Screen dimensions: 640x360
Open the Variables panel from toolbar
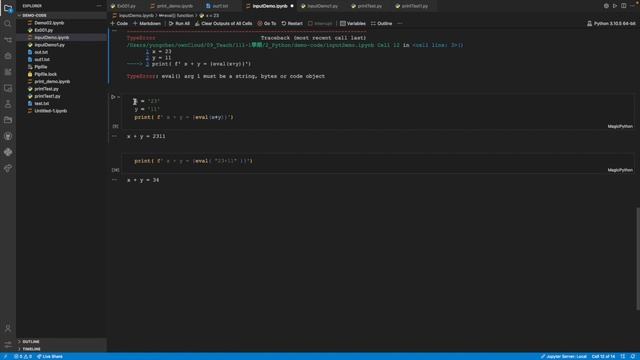click(x=353, y=24)
